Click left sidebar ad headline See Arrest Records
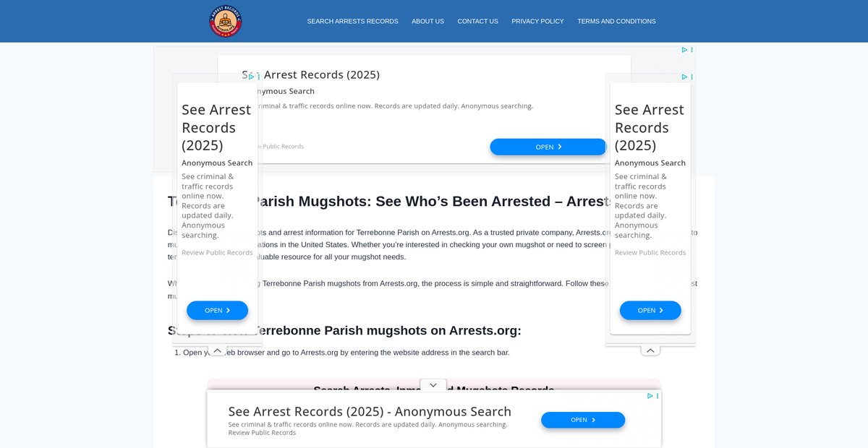This screenshot has height=448, width=868. [216, 127]
